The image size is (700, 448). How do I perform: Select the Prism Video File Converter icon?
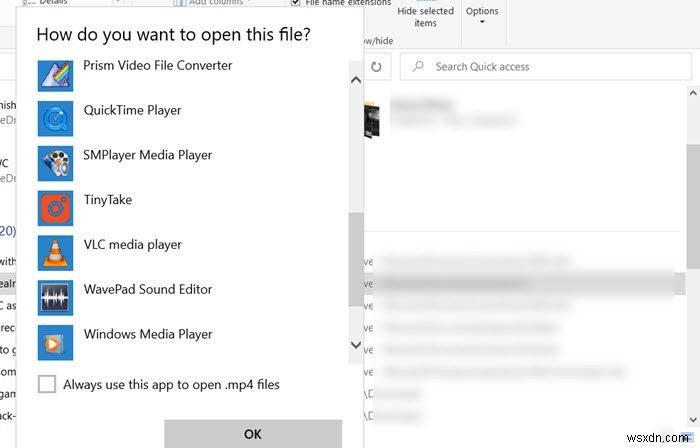pyautogui.click(x=55, y=74)
